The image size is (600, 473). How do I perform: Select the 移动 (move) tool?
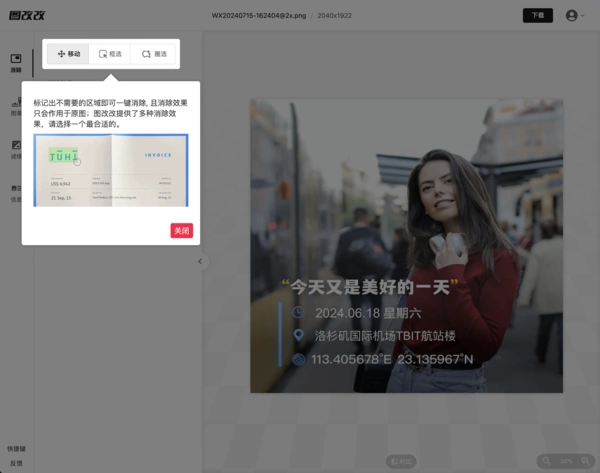68,54
